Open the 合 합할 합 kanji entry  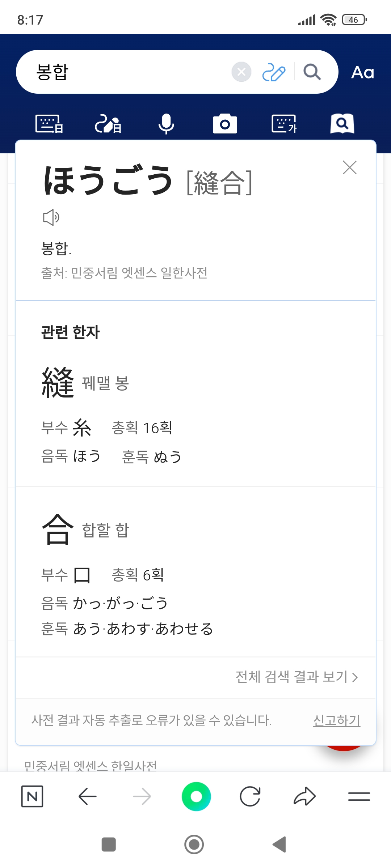click(x=58, y=529)
